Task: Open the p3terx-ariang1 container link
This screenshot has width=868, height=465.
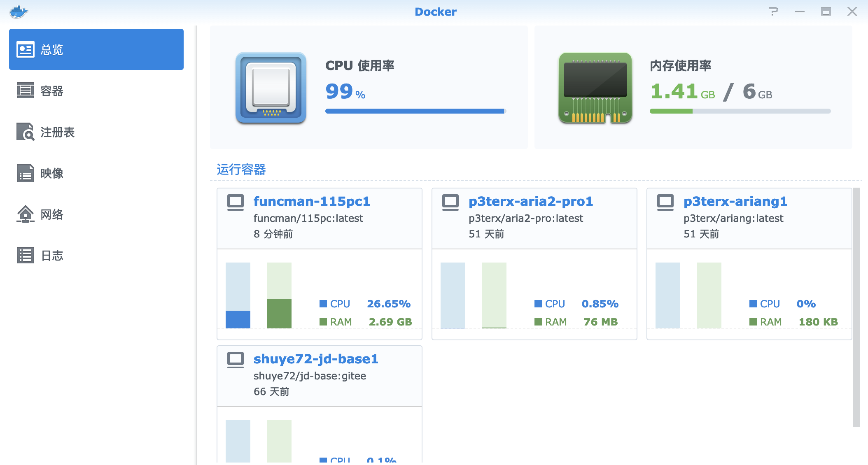Action: click(x=735, y=201)
